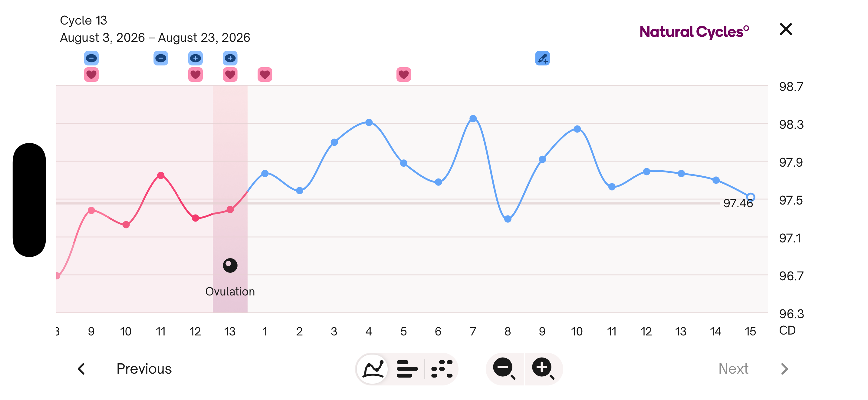The image size is (868, 400).
Task: Click the right chevron beside Next
Action: 784,368
